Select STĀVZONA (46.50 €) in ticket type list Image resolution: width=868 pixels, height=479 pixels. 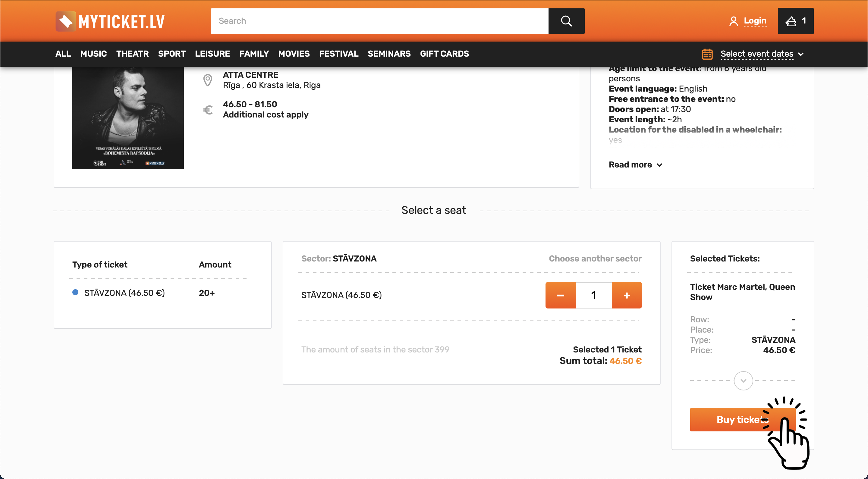(124, 293)
